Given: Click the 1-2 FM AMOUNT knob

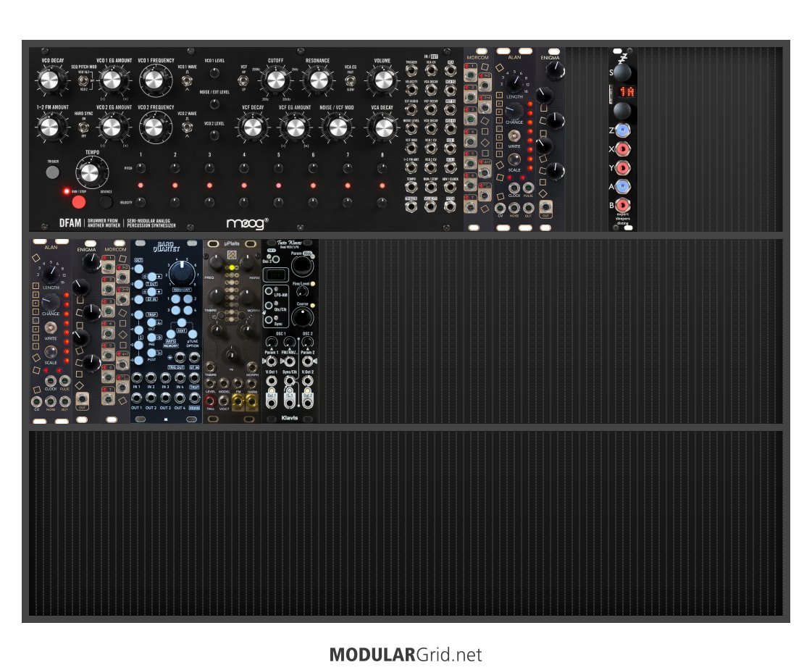Looking at the screenshot, I should click(x=49, y=127).
